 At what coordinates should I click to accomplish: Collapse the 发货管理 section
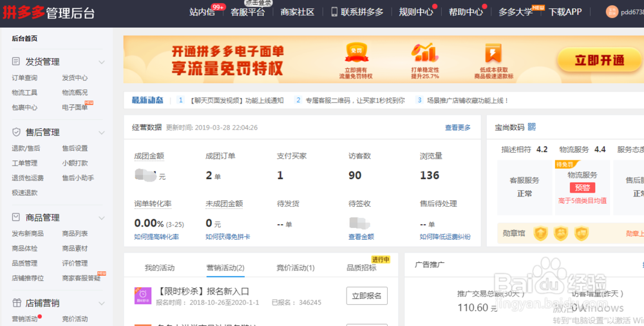tap(102, 62)
